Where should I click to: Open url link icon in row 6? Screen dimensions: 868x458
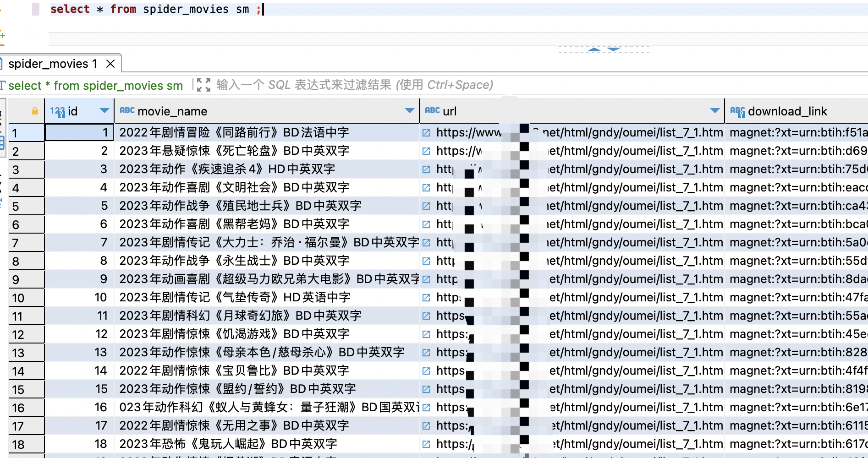click(x=426, y=224)
